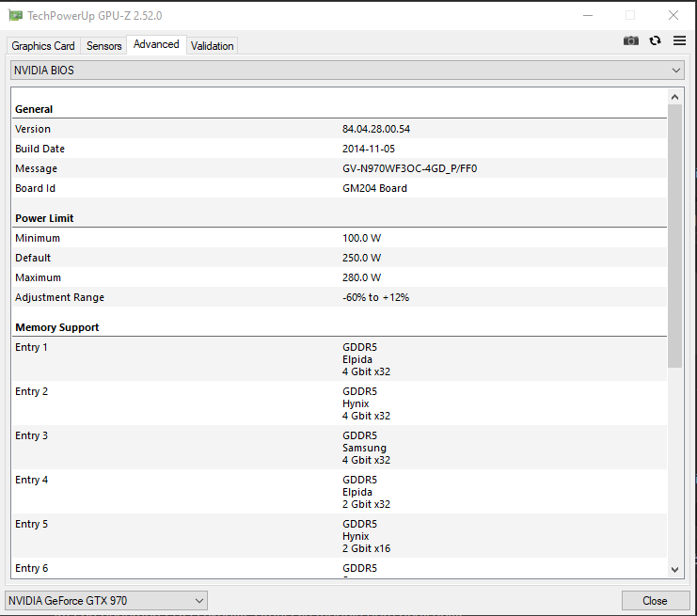
Task: Click the Version row label
Action: coord(33,129)
